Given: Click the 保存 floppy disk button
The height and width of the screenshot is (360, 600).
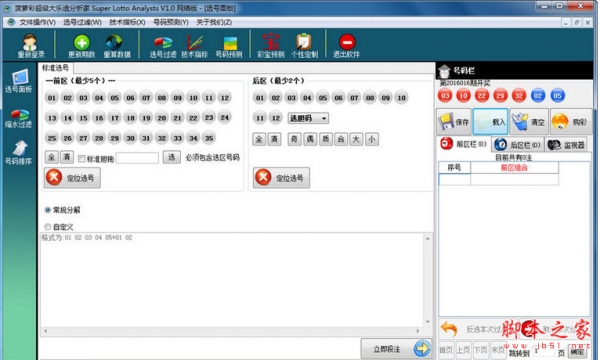Looking at the screenshot, I should click(x=454, y=122).
